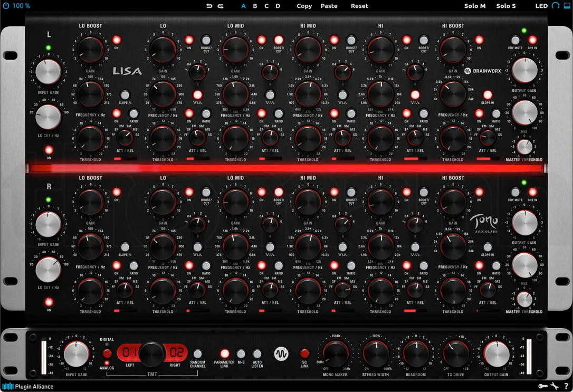Click the license key icon
Screen dimensions: 573x392
tap(543, 386)
